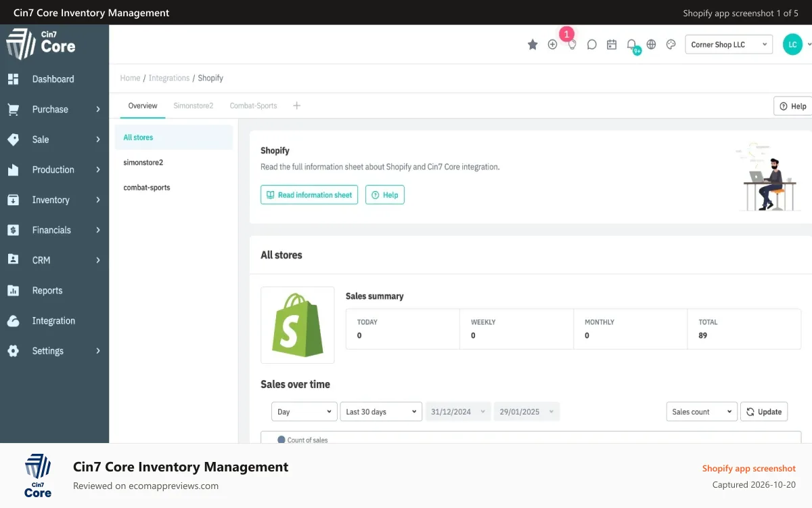Image resolution: width=812 pixels, height=508 pixels.
Task: Click the MONTHLY sales summary cell
Action: point(631,329)
